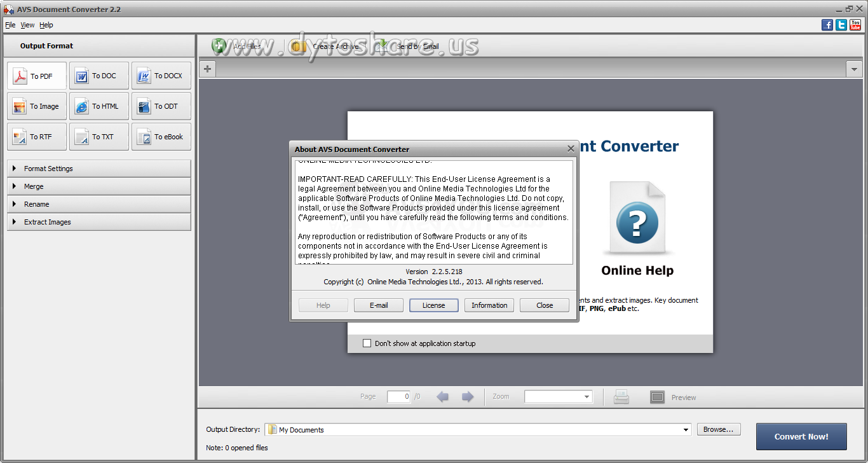Open the Output Directory dropdown
This screenshot has height=463, width=868.
(x=686, y=429)
